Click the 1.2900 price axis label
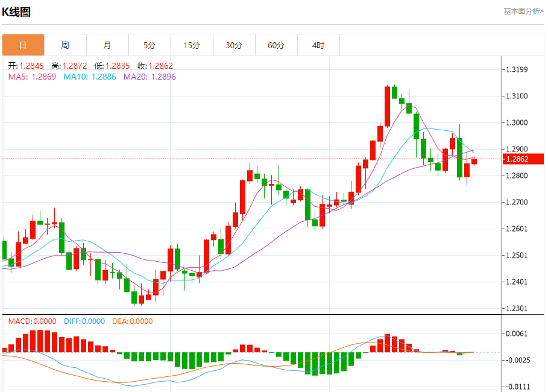 pos(517,150)
